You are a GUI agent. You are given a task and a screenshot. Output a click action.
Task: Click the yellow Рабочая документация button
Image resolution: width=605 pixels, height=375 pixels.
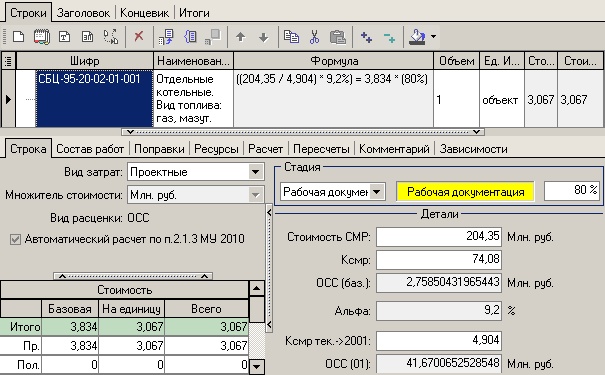point(465,192)
